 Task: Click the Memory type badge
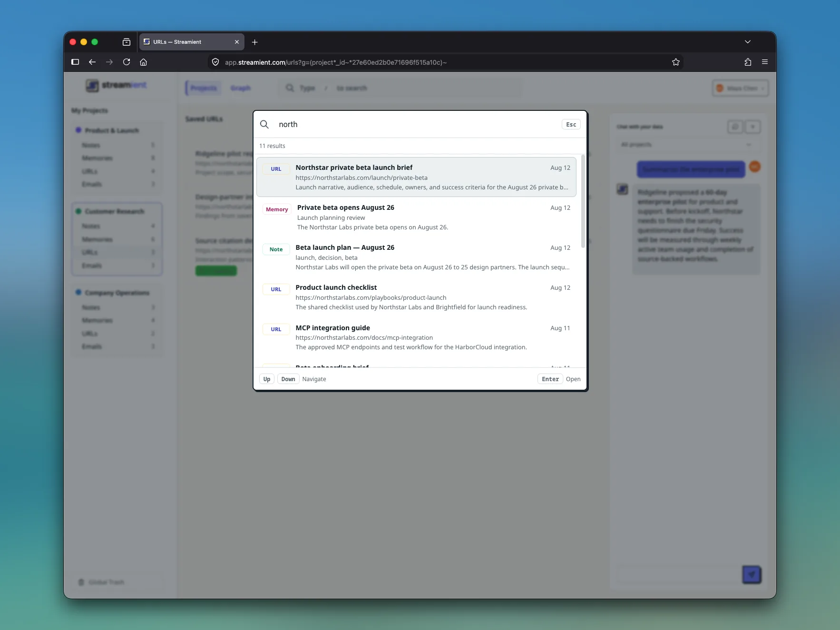tap(277, 209)
